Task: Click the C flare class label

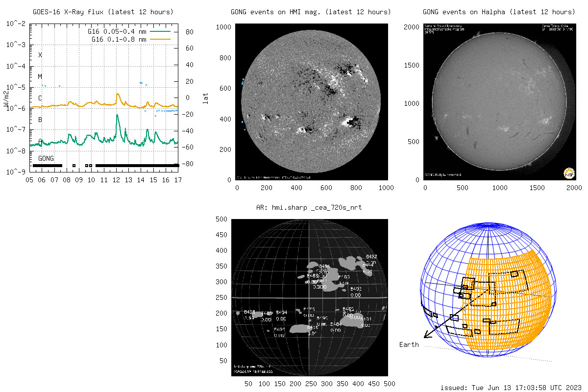Action: pos(40,98)
